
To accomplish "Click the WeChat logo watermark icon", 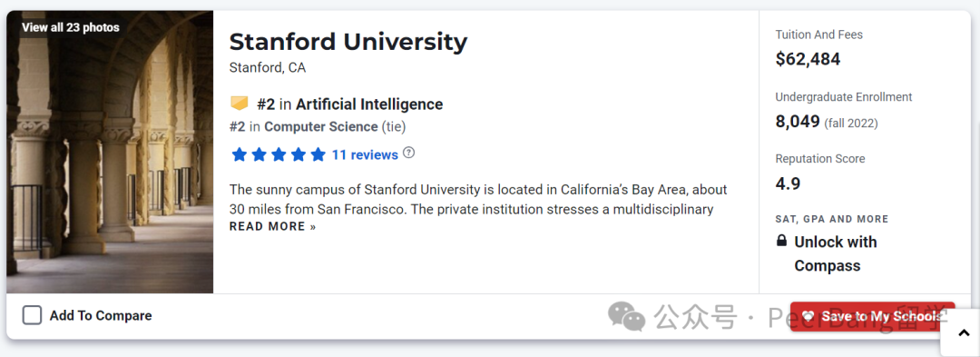I will [626, 316].
